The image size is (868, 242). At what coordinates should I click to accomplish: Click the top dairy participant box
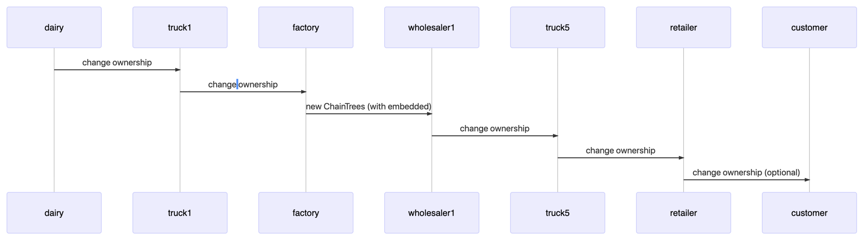click(54, 27)
